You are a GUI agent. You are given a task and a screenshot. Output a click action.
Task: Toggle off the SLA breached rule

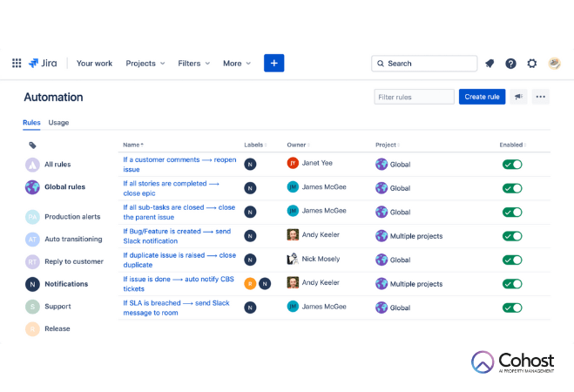[x=512, y=308]
